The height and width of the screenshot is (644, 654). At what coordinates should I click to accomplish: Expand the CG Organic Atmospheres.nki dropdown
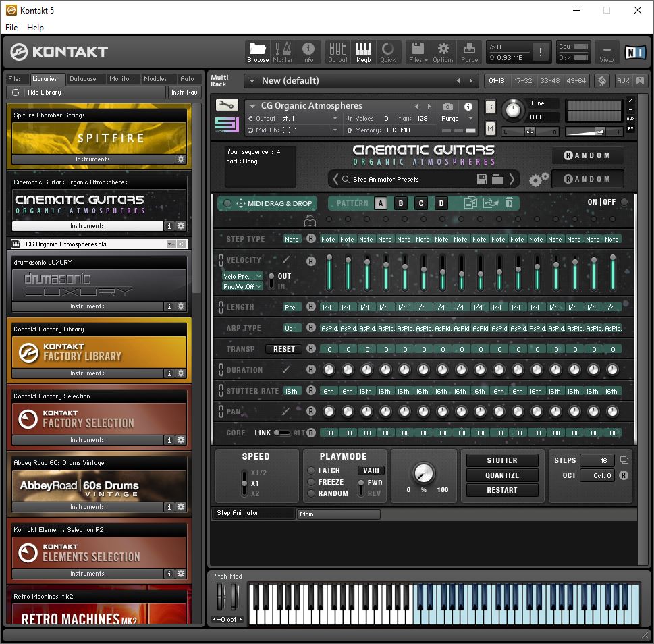[x=171, y=244]
